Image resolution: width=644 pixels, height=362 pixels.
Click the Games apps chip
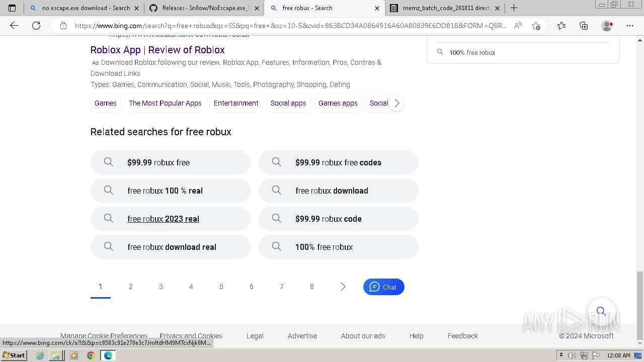[x=338, y=103]
